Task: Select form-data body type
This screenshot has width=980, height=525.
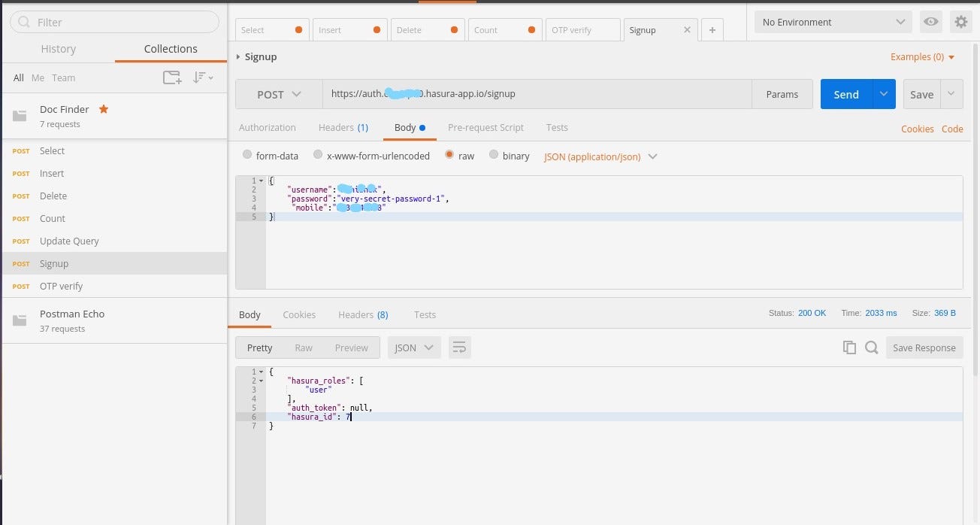Action: [247, 155]
